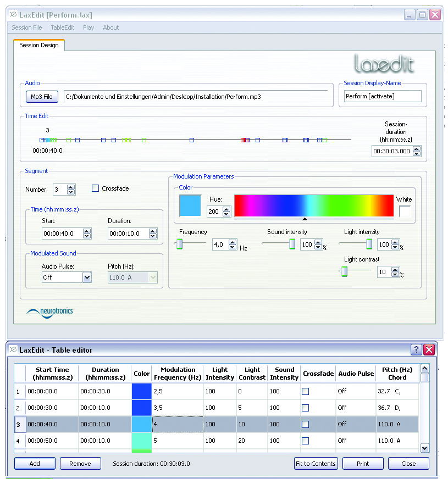Image resolution: width=448 pixels, height=484 pixels.
Task: Open the Audio Pulse dropdown
Action: pyautogui.click(x=87, y=277)
